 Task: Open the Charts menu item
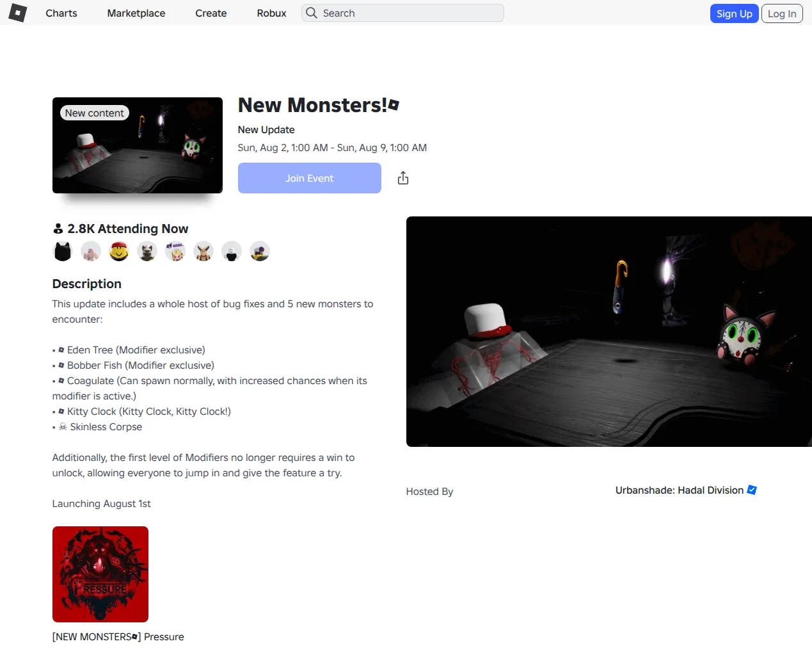(x=61, y=13)
